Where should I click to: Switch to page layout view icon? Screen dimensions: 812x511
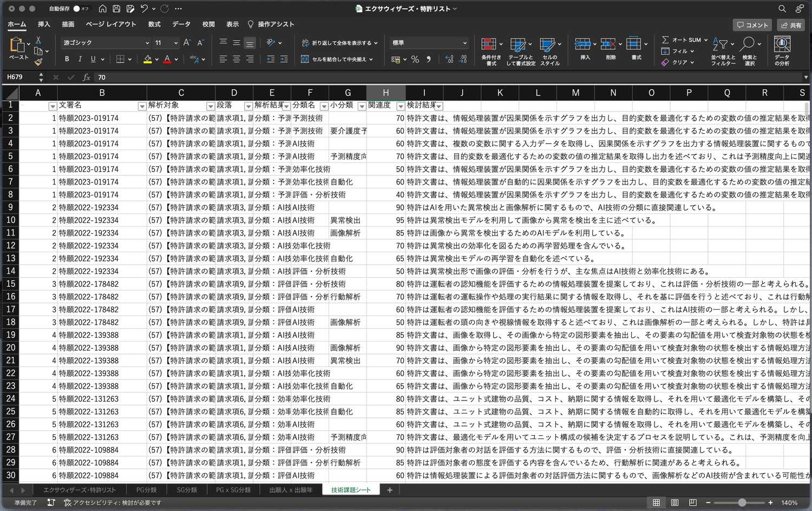[675, 503]
